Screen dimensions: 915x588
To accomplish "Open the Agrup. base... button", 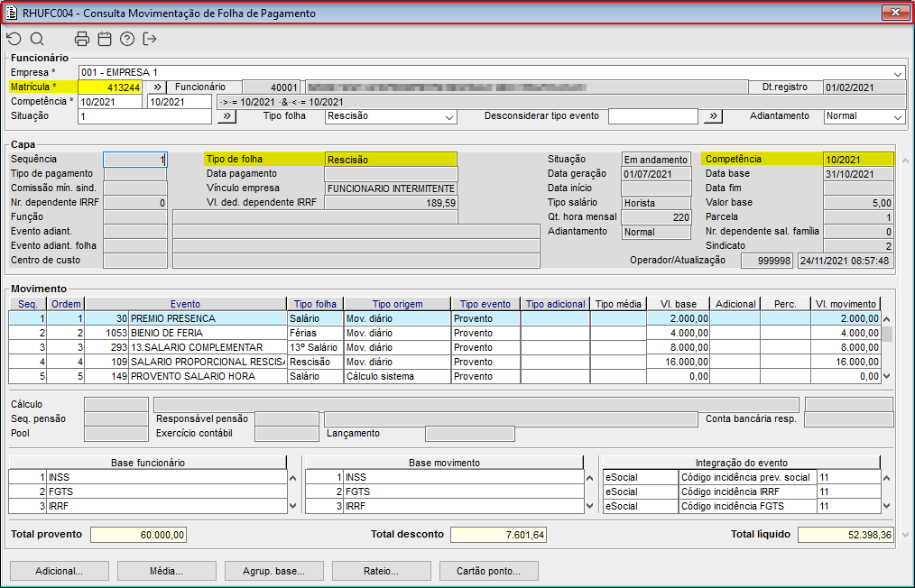I will pyautogui.click(x=272, y=571).
